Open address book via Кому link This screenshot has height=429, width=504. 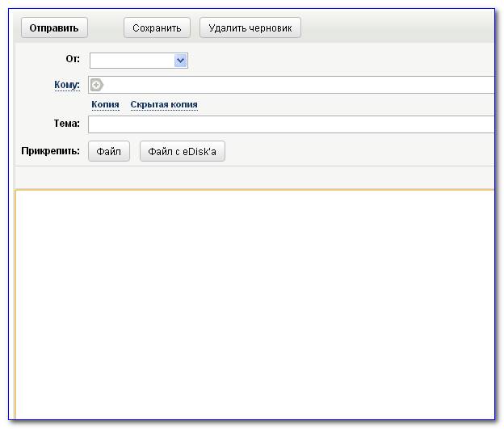pos(66,85)
